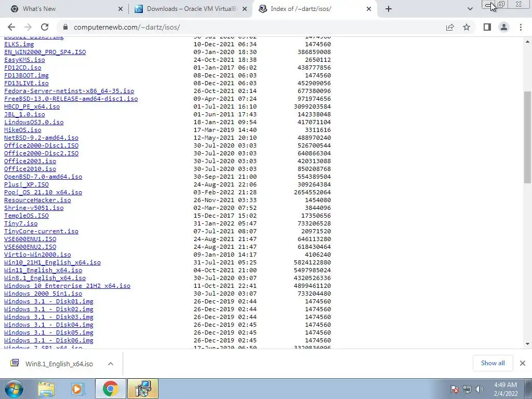This screenshot has height=399, width=532.
Task: Open the tab search dropdown arrow
Action: (x=470, y=9)
